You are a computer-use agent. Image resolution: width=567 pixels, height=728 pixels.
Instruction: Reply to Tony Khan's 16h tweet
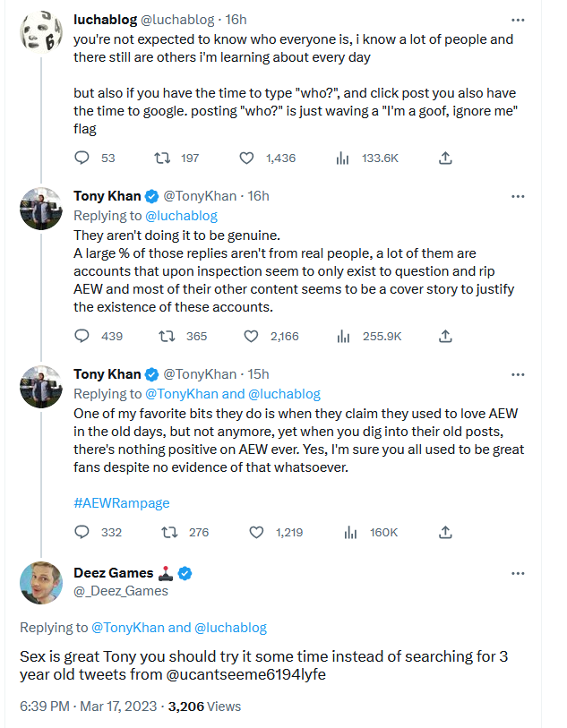[x=82, y=337]
